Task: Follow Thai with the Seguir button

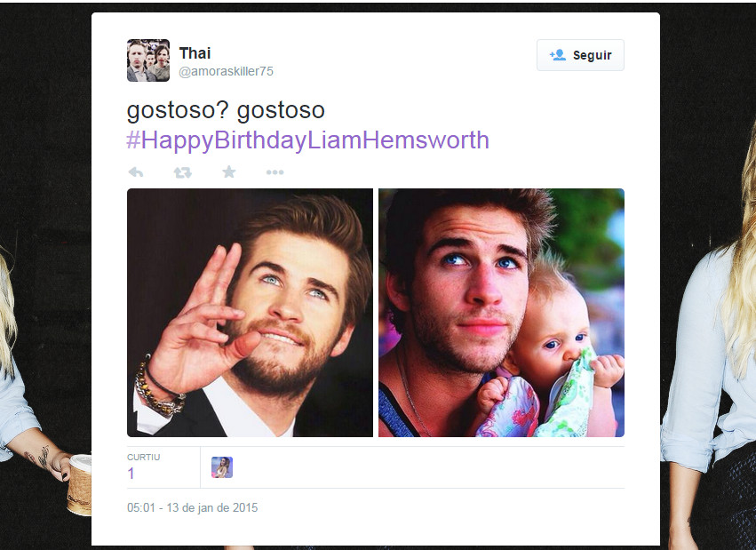Action: [580, 55]
